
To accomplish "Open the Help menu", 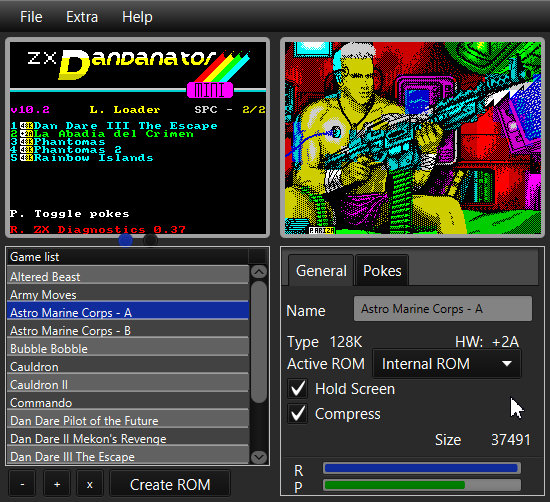I will click(137, 17).
